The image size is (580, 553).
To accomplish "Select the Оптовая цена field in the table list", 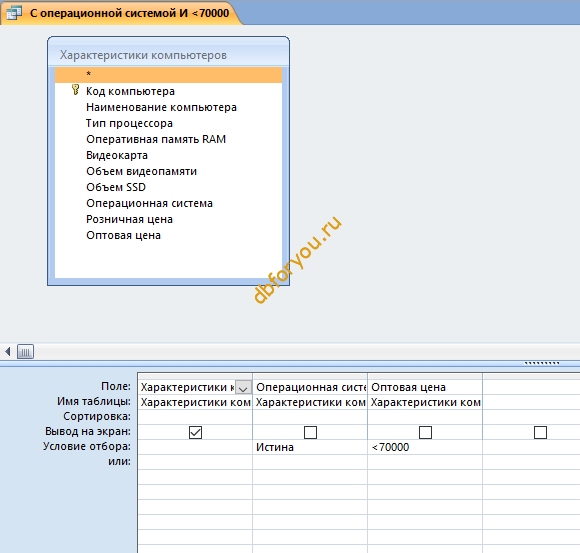I will click(x=123, y=235).
